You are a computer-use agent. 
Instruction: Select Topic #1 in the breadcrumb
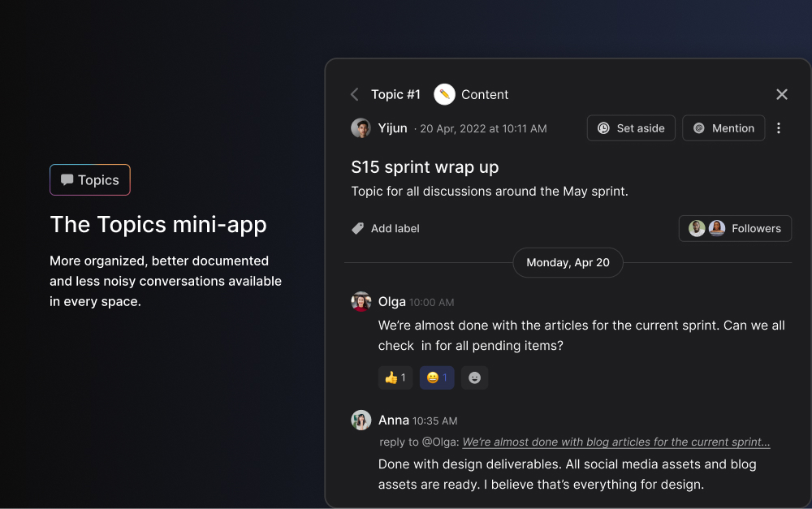coord(395,94)
